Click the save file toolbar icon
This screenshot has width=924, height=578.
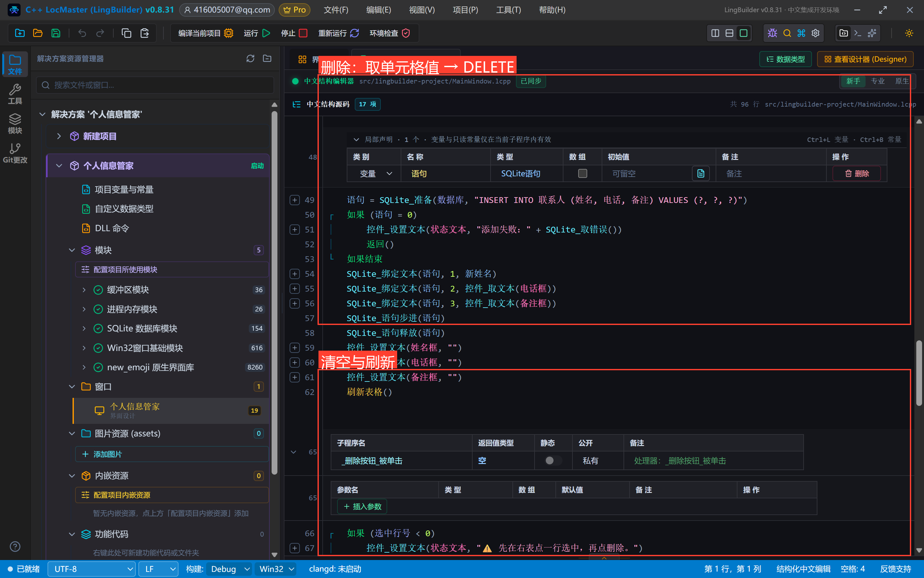point(56,33)
